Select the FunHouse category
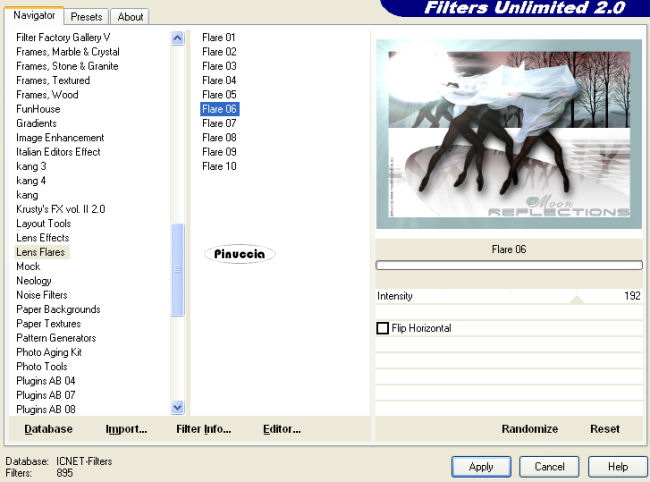This screenshot has width=650, height=482. point(38,109)
